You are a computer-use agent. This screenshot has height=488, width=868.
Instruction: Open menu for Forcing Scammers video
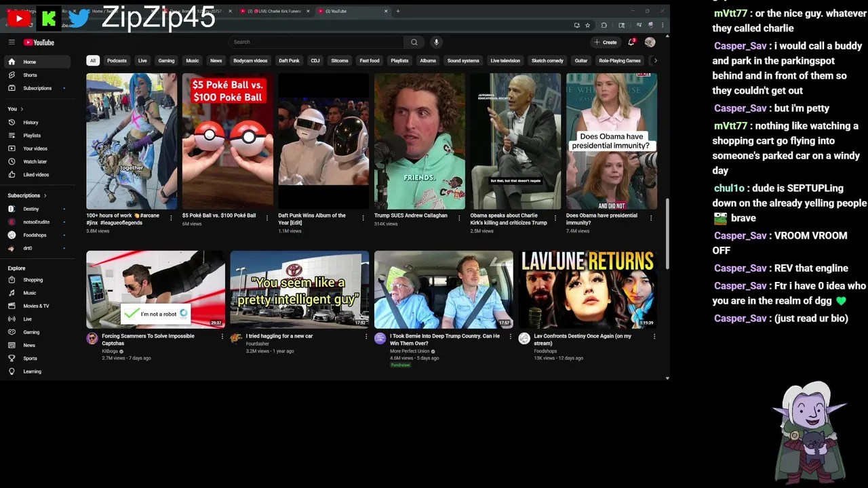(222, 336)
